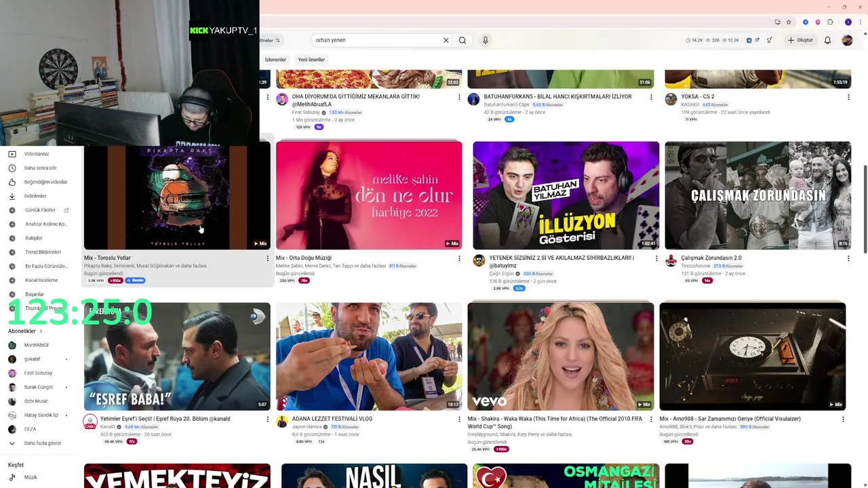Start voice search with the microphone icon
The height and width of the screenshot is (488, 868).
(x=486, y=40)
